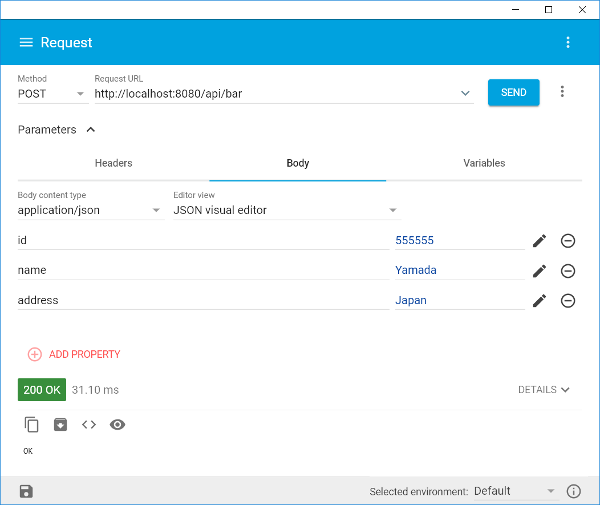
Task: Edit the name property with the pencil icon
Action: tap(540, 271)
